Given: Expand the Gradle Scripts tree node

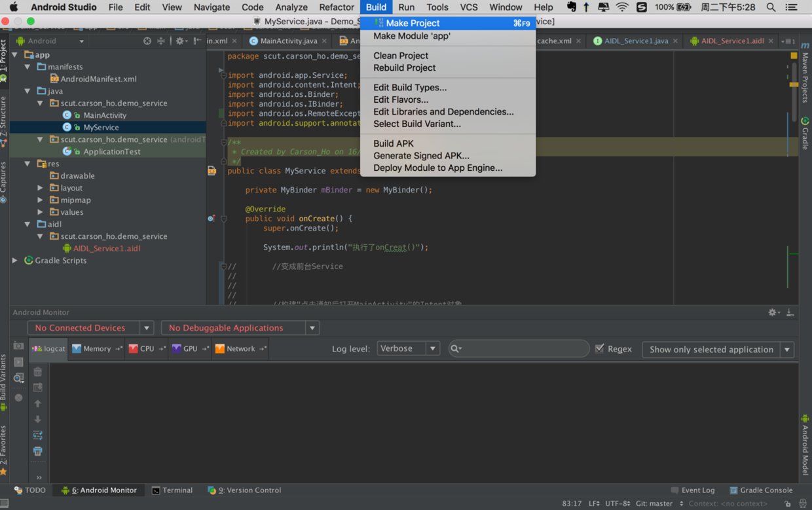Looking at the screenshot, I should pos(15,261).
